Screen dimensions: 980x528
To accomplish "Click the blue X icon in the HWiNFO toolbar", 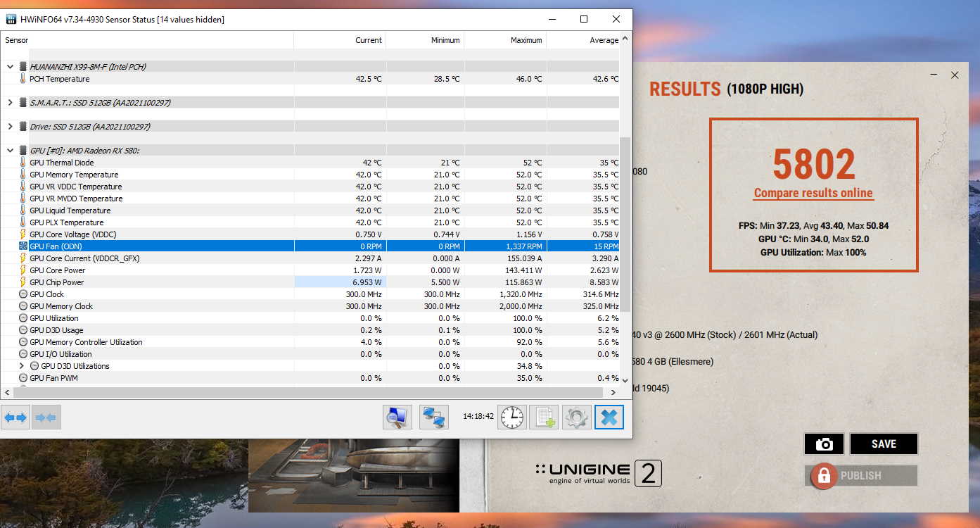I will point(609,417).
